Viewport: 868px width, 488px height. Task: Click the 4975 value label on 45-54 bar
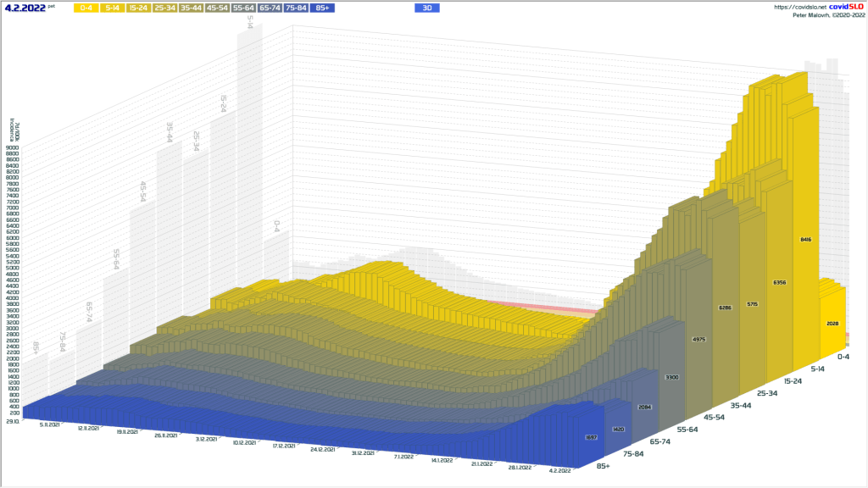point(698,339)
